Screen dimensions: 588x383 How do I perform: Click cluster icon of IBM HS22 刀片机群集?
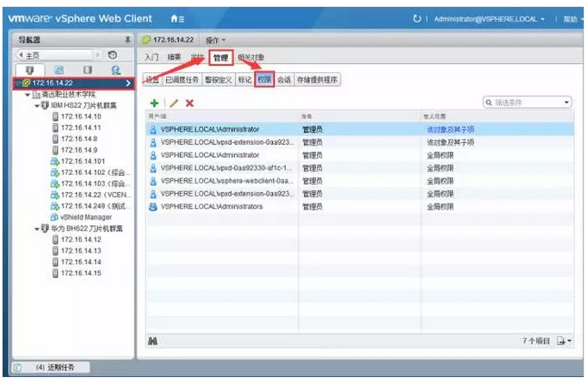[45, 105]
